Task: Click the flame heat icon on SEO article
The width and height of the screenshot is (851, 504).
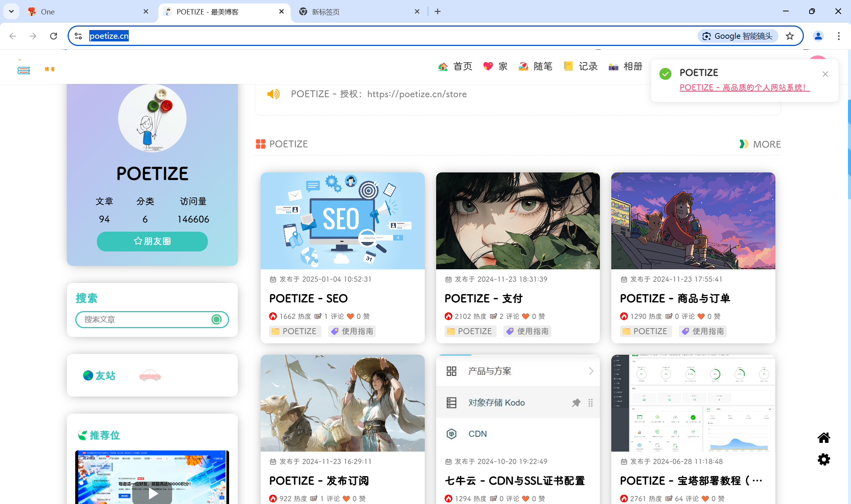Action: pos(273,316)
